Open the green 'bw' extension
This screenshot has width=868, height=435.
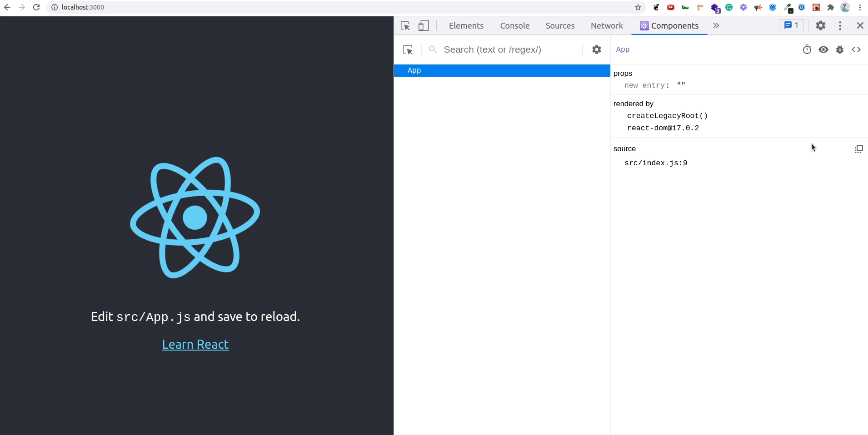pyautogui.click(x=685, y=7)
